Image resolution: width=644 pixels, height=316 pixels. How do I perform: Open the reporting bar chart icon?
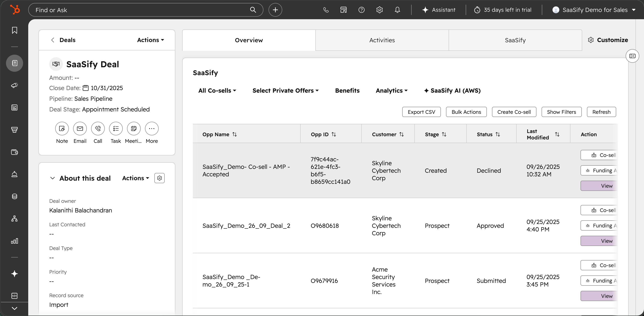15,241
